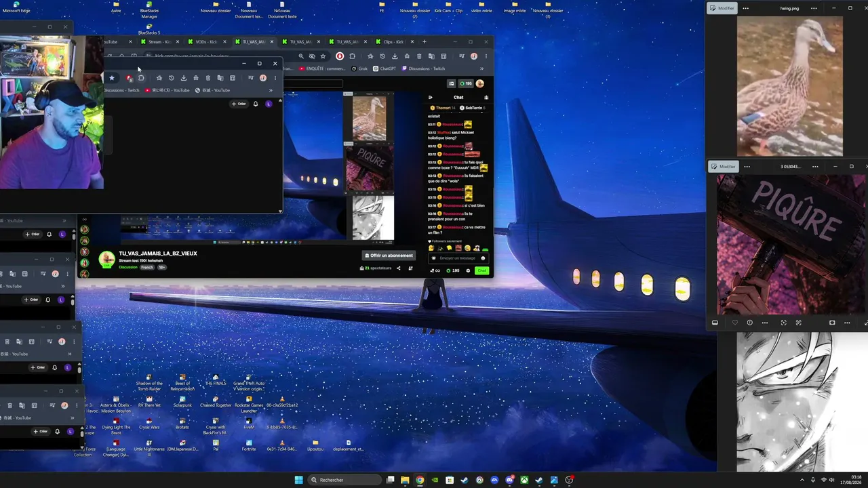Open the ChatGPT bookmark

pyautogui.click(x=384, y=68)
